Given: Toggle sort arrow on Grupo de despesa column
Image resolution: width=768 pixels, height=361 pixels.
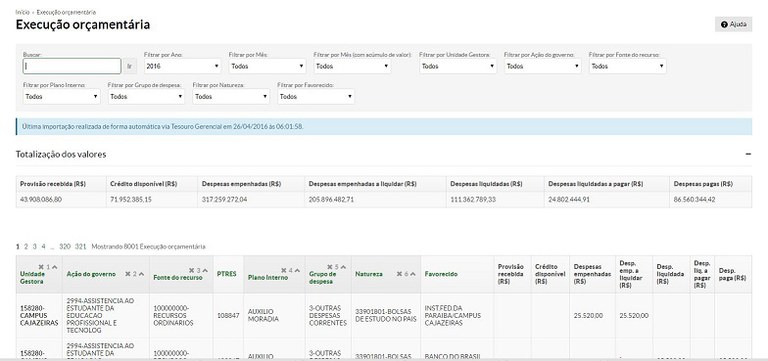Looking at the screenshot, I should 343,267.
